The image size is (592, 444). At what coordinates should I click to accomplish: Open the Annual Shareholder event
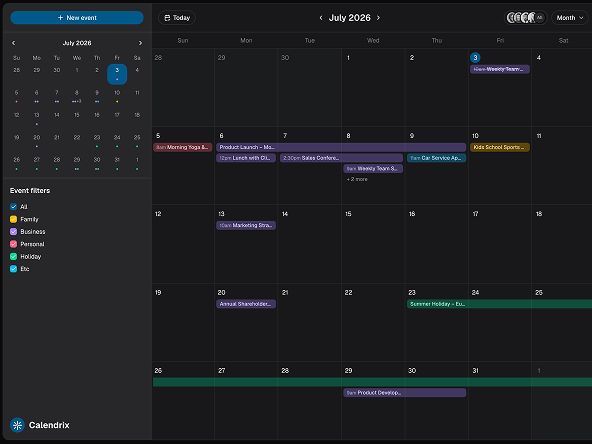pyautogui.click(x=246, y=304)
